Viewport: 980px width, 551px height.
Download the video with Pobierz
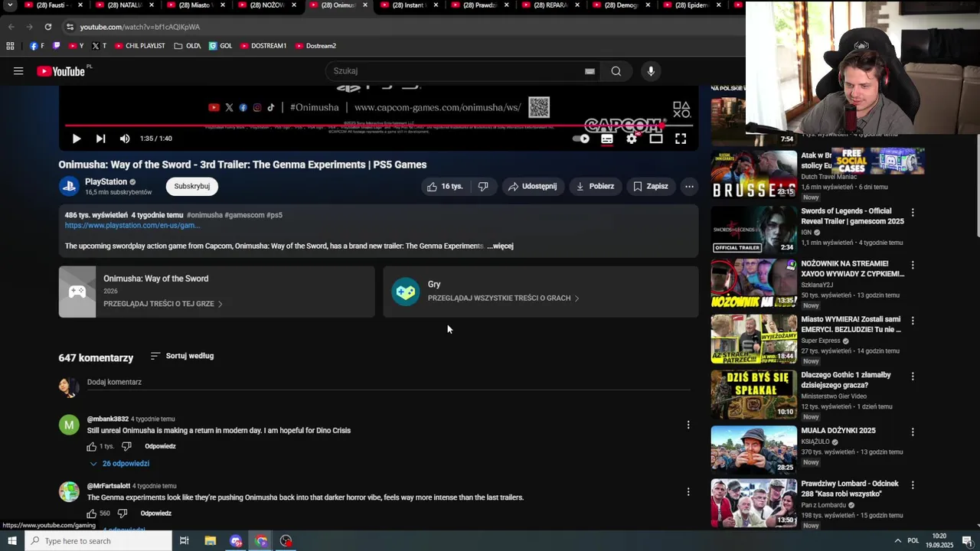coord(596,186)
